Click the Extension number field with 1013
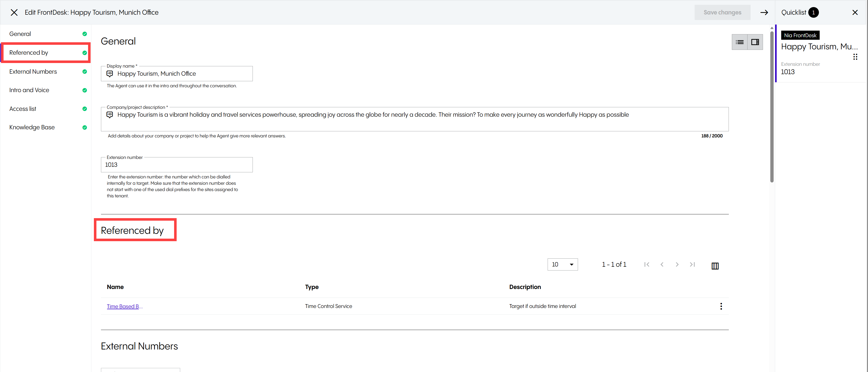 (177, 165)
